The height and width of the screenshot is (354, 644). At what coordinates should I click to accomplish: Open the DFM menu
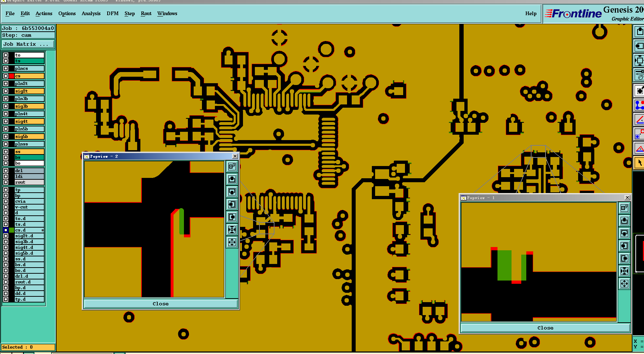tap(112, 14)
